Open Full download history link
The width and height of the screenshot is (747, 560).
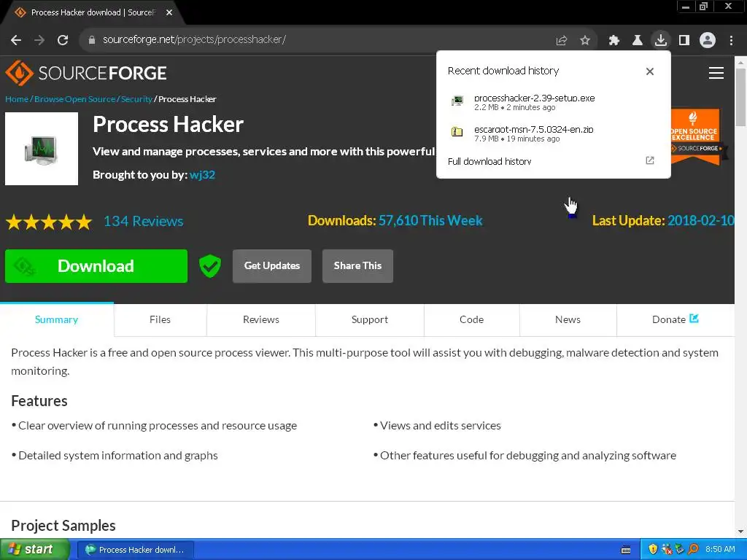[489, 161]
